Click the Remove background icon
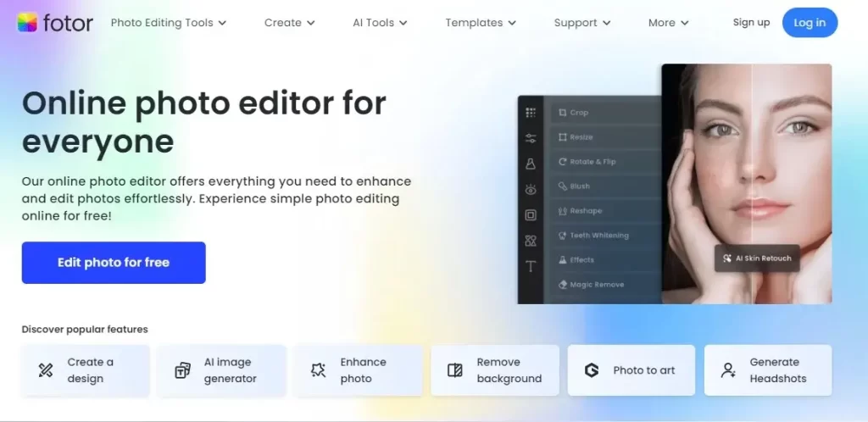868x422 pixels. click(455, 370)
